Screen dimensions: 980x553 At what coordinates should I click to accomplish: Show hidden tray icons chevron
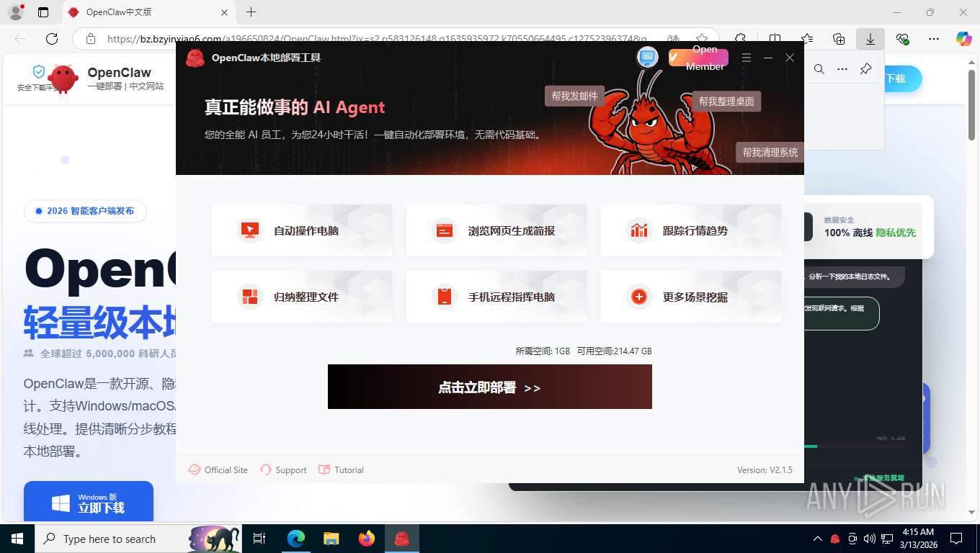click(x=818, y=539)
